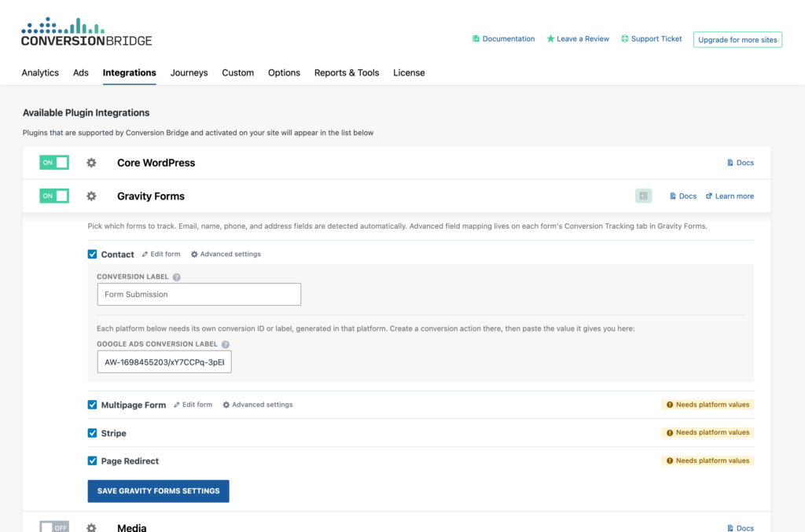Click the doc icon in Core WordPress row
Viewport: 805px width, 532px height.
tap(730, 163)
